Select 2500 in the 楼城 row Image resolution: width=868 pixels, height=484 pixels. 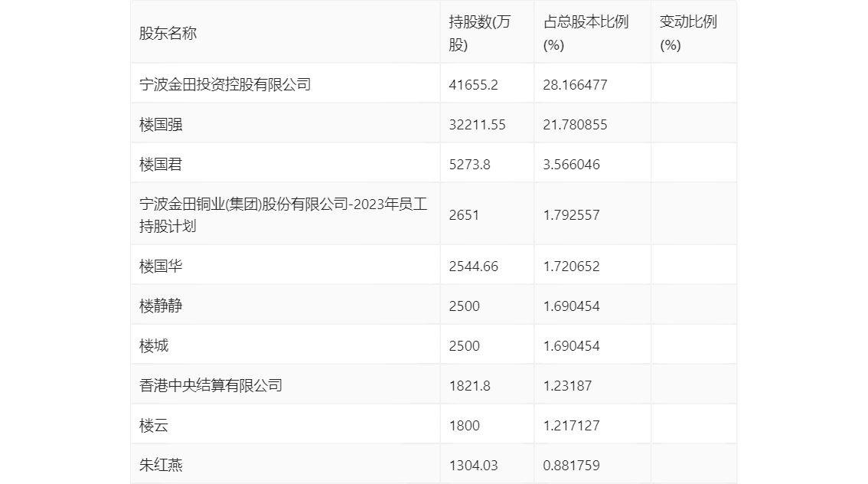coord(464,346)
